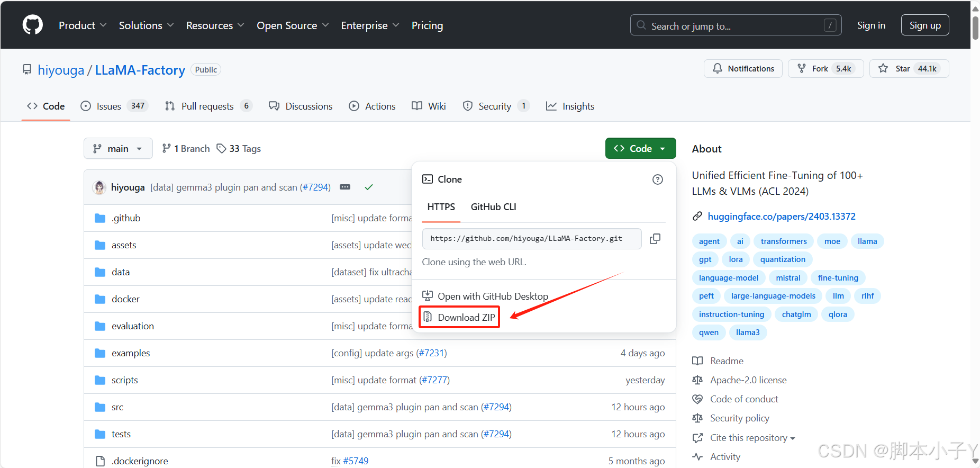Switch to the Pull requests tab
The height and width of the screenshot is (468, 980).
[x=208, y=106]
